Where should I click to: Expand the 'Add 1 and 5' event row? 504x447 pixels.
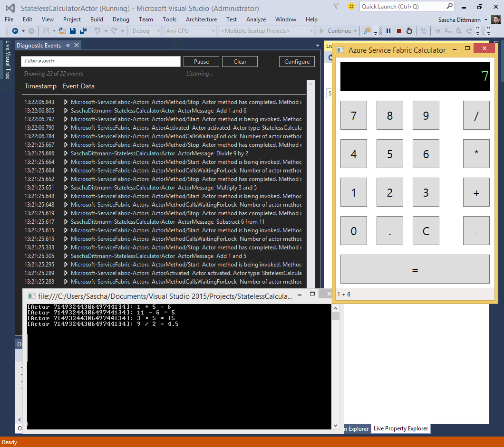click(x=66, y=256)
